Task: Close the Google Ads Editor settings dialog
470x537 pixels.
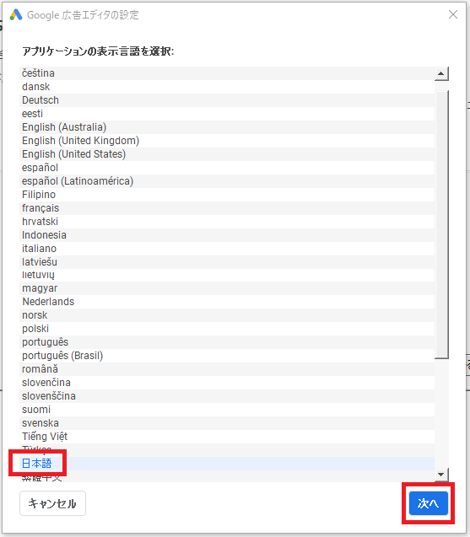Action: coord(453,14)
